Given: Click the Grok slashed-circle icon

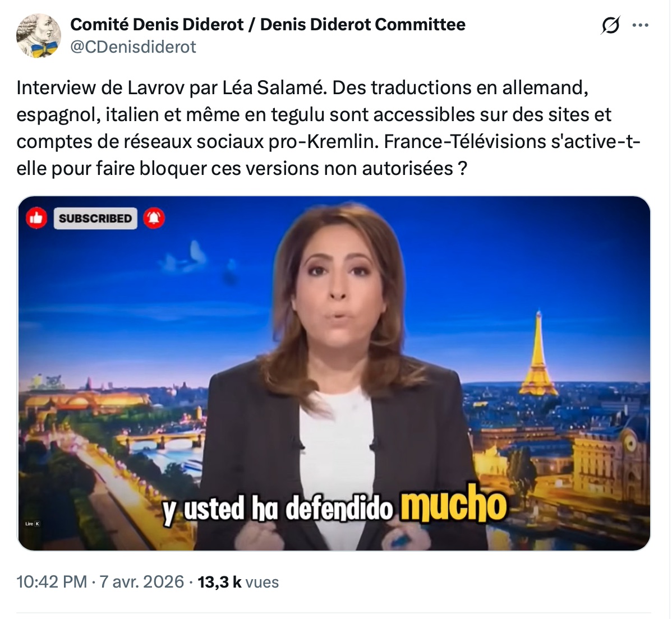Looking at the screenshot, I should [610, 25].
